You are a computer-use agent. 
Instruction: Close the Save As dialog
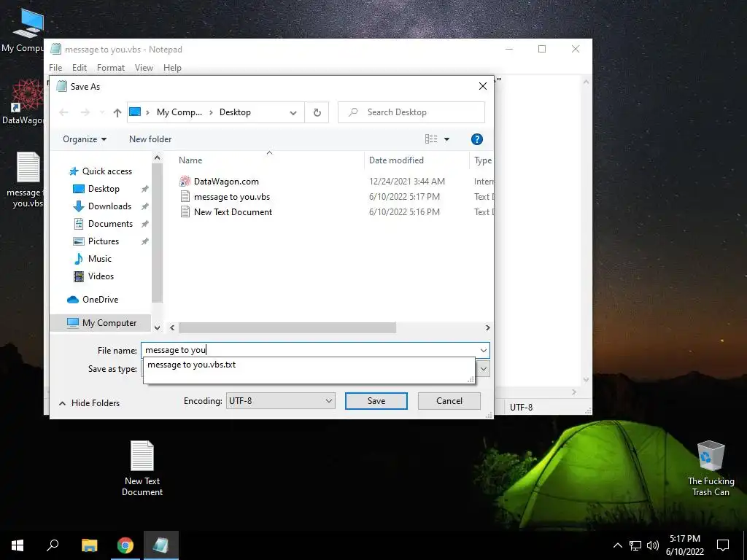point(483,86)
